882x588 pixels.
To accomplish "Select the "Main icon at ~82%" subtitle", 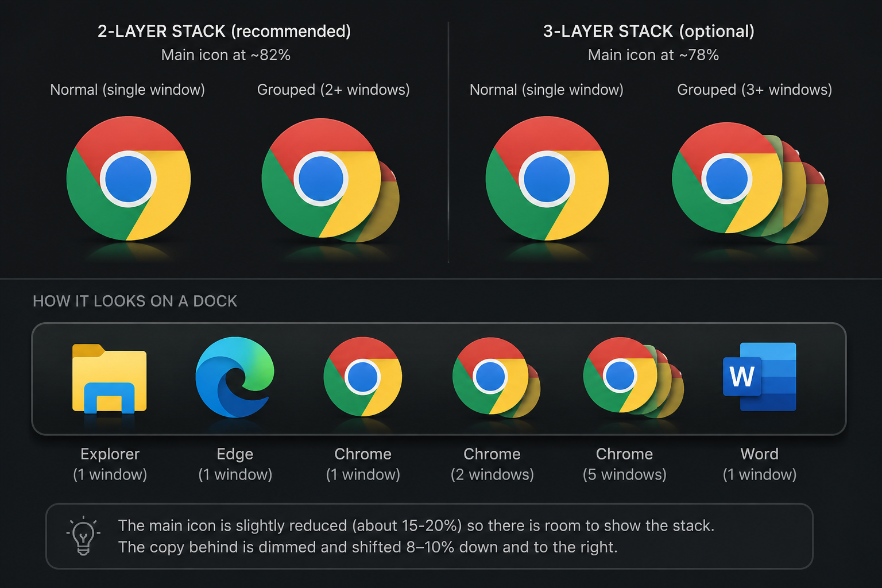I will pos(226,55).
